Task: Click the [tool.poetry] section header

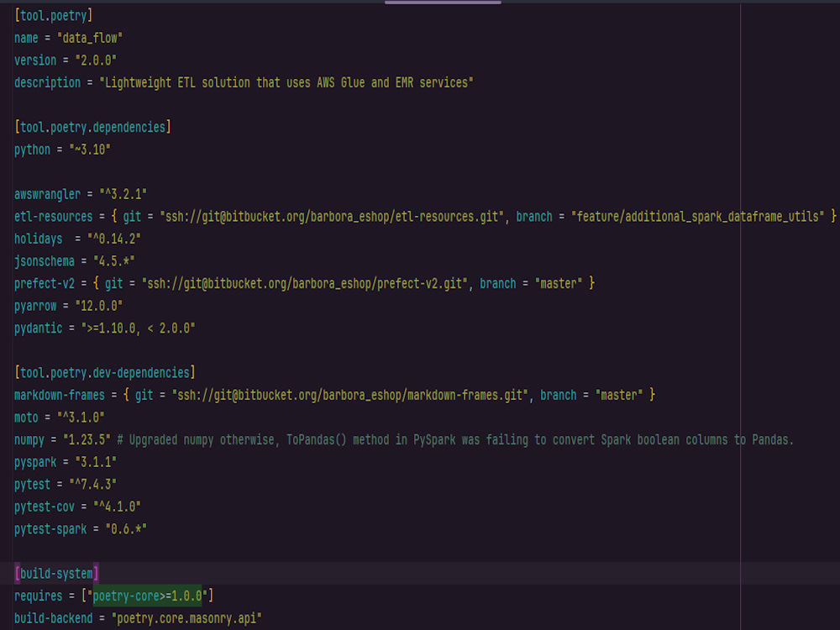Action: tap(55, 15)
